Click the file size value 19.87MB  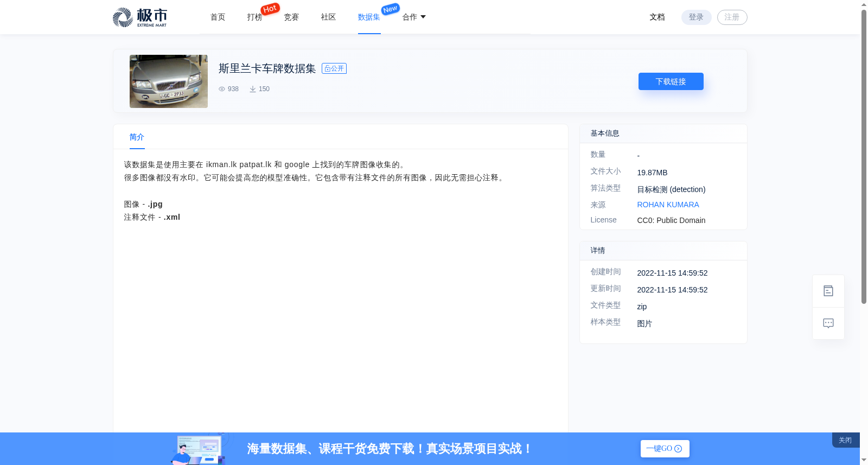653,173
